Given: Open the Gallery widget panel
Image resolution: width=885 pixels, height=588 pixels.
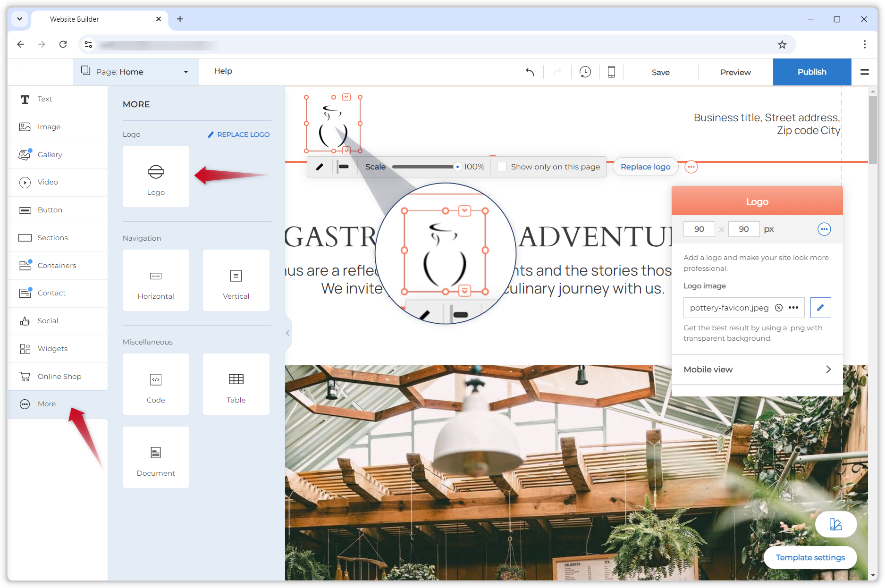Looking at the screenshot, I should [x=50, y=154].
